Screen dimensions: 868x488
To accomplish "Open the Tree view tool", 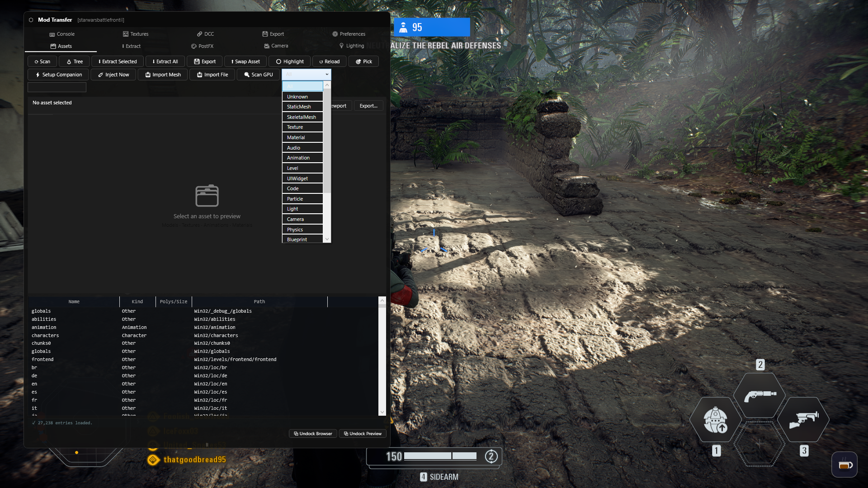I will (74, 61).
